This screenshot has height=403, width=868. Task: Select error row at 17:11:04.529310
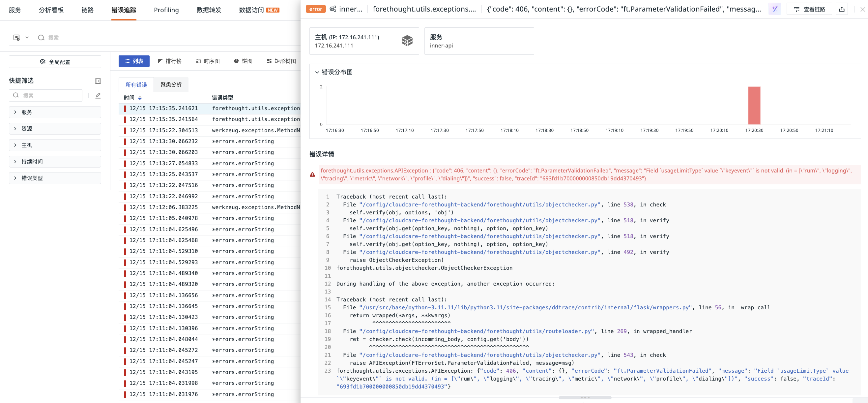pyautogui.click(x=210, y=251)
